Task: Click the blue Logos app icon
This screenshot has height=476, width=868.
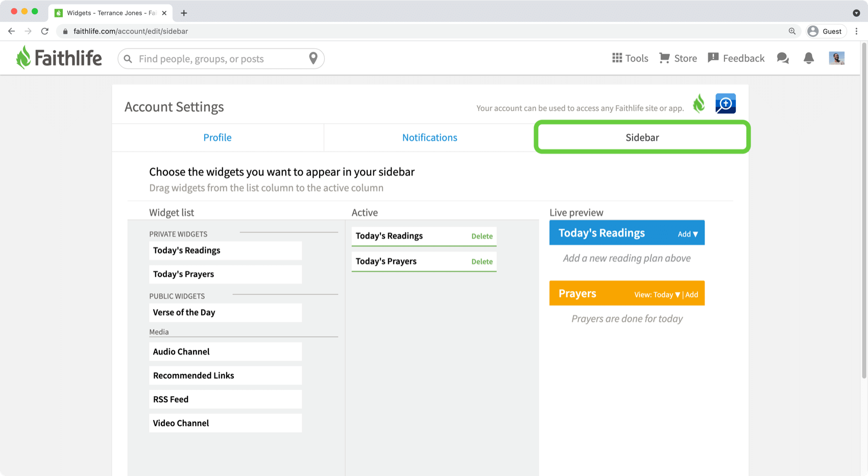Action: (726, 104)
